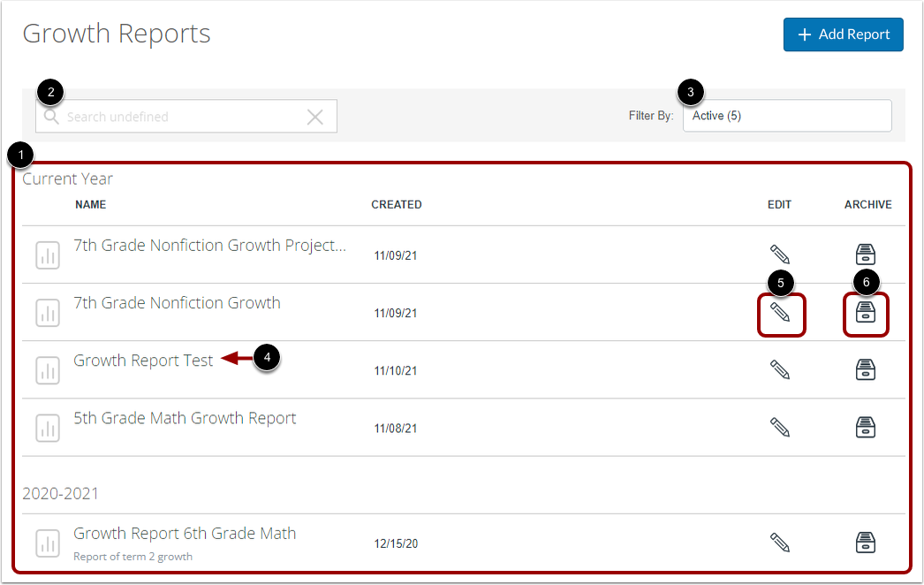
Task: Open the Growth Report 6th Grade Math report
Action: click(185, 533)
